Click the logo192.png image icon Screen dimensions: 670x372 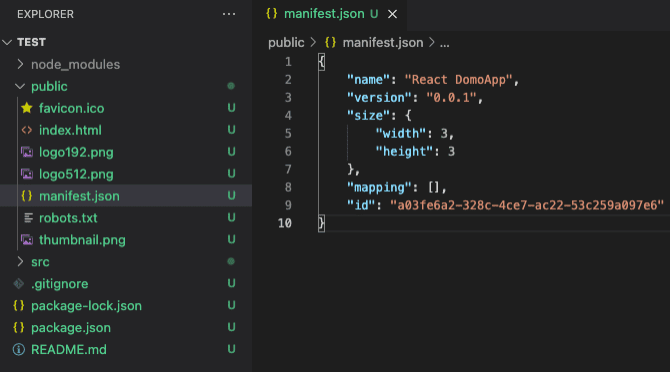click(x=27, y=152)
